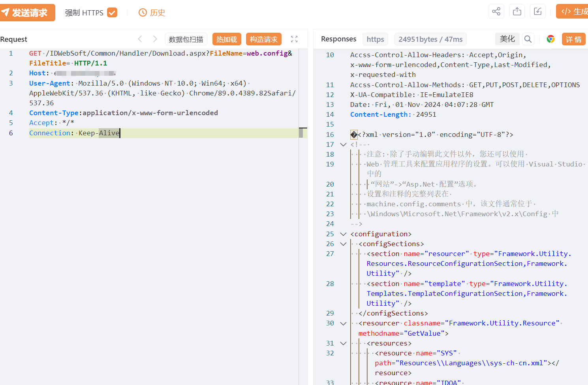This screenshot has width=588, height=385.
Task: Open the 热加载 hot reload button
Action: click(x=227, y=39)
